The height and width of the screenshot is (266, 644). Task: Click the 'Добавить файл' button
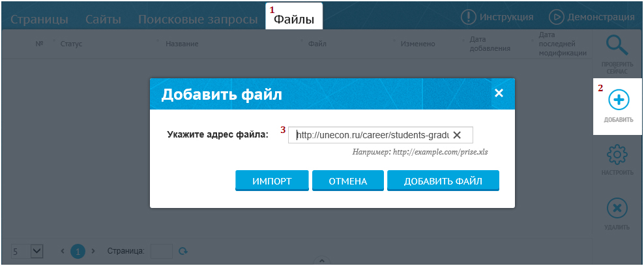click(443, 181)
